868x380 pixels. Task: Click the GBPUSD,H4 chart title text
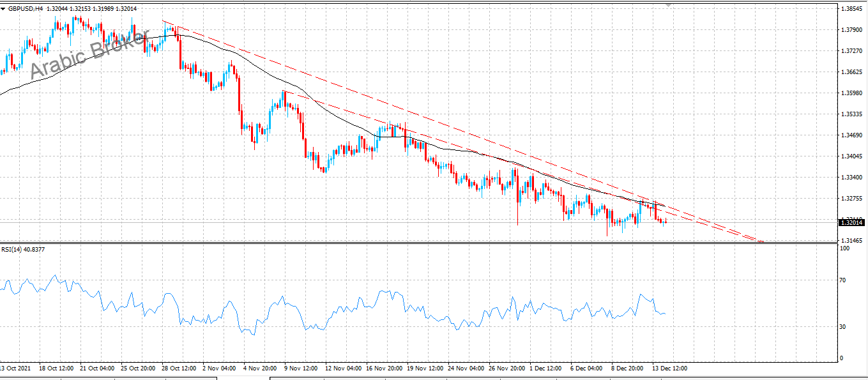25,8
